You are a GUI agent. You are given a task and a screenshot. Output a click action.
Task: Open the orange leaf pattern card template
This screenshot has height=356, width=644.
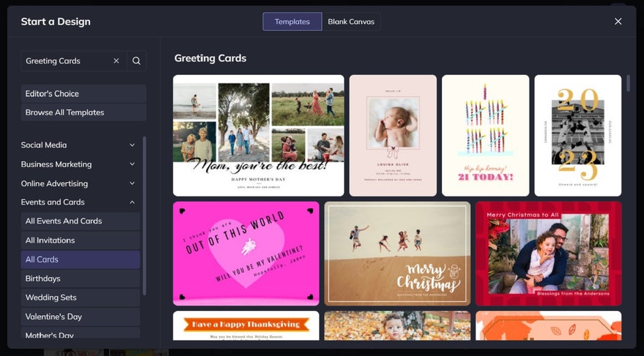click(x=548, y=325)
